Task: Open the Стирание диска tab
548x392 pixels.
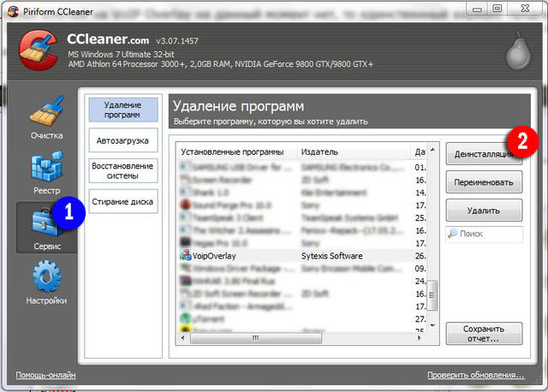Action: (123, 202)
